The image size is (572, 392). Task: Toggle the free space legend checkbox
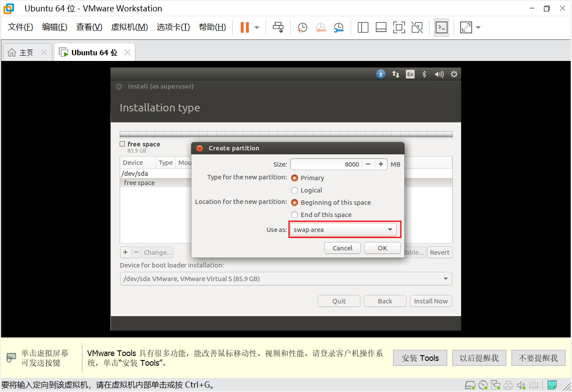(122, 144)
